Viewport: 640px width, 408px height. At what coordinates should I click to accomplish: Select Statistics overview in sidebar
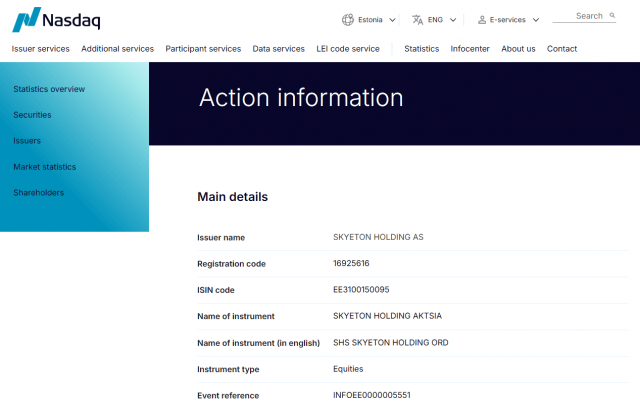click(x=49, y=89)
